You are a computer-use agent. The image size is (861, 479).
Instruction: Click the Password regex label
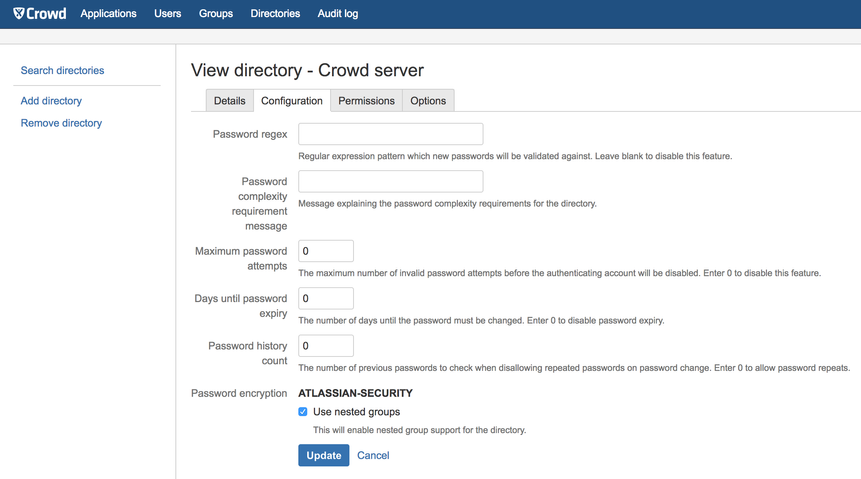[x=250, y=134]
